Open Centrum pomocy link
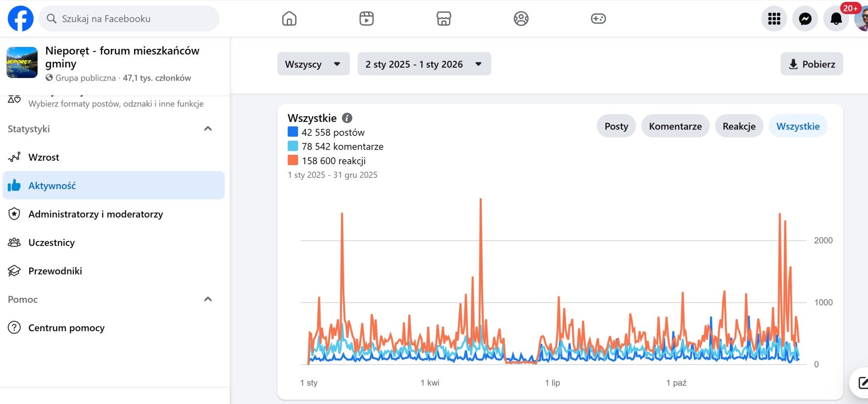868x404 pixels. pyautogui.click(x=66, y=328)
